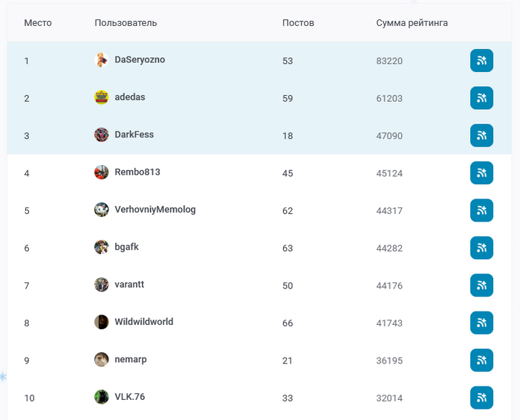Viewport: 520px width, 420px height.
Task: Go to bgafk profile
Action: pos(126,247)
